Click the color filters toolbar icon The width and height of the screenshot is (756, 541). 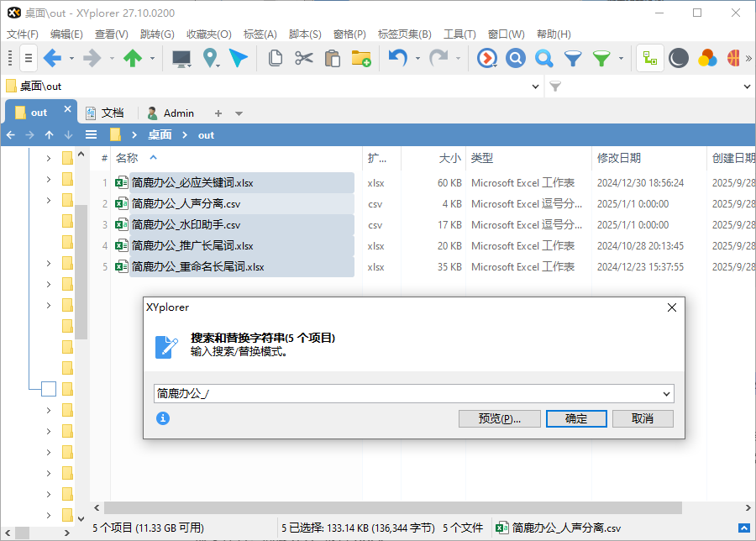[x=708, y=59]
